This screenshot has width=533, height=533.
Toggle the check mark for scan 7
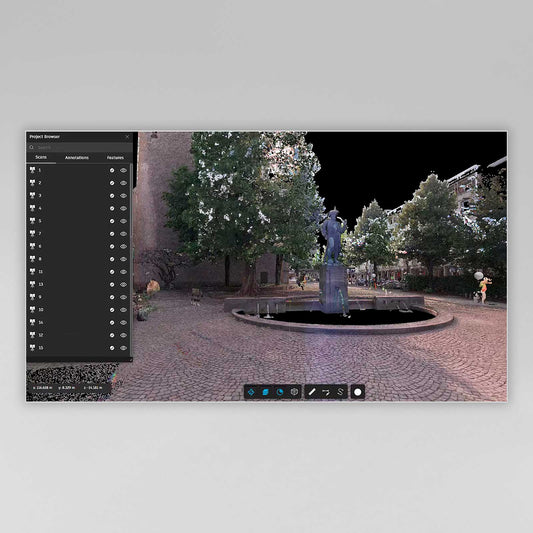[112, 234]
